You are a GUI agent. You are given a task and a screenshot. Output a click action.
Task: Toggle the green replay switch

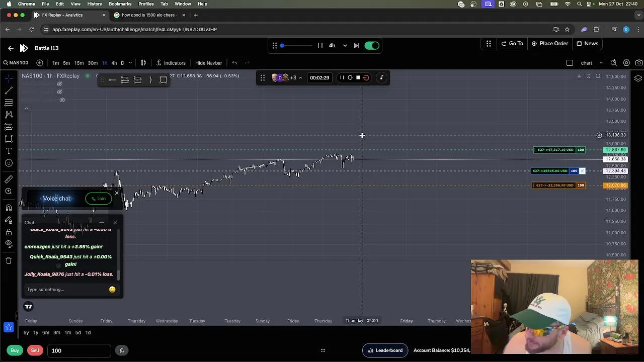[x=372, y=46]
